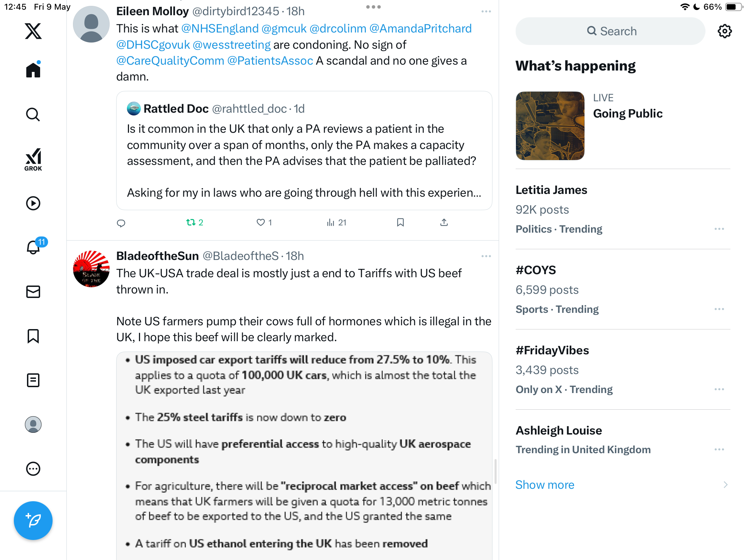Image resolution: width=747 pixels, height=560 pixels.
Task: Click Show more under trends
Action: [x=545, y=485]
